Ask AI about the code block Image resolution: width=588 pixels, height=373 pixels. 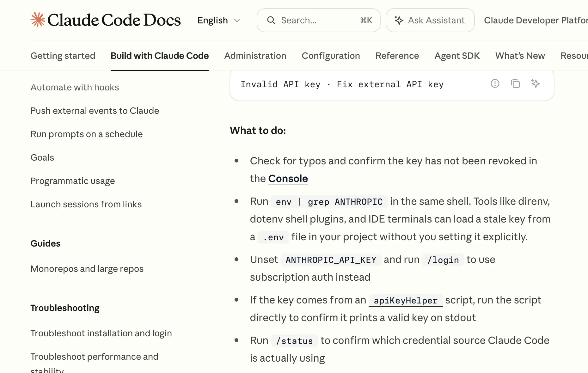click(536, 83)
